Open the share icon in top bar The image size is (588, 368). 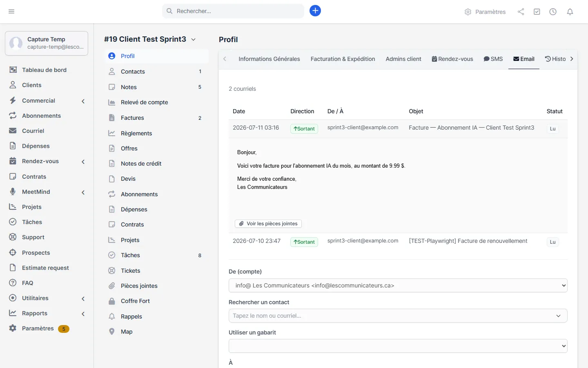(x=521, y=12)
